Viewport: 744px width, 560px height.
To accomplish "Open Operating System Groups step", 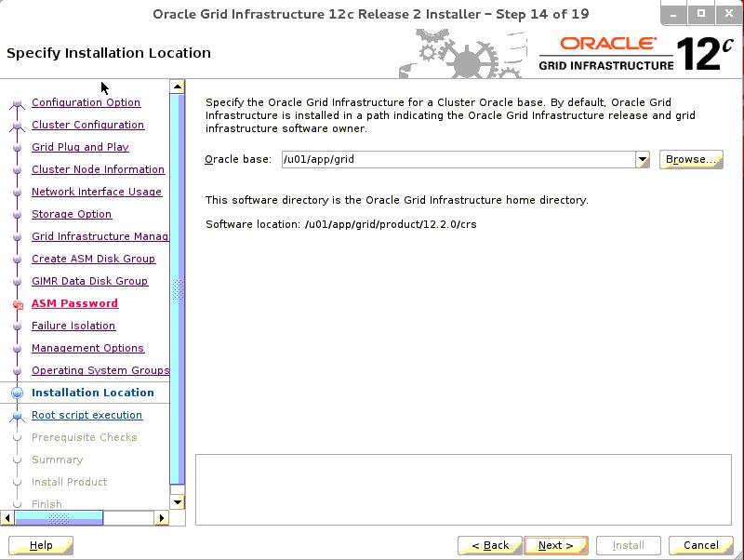I will pyautogui.click(x=100, y=370).
